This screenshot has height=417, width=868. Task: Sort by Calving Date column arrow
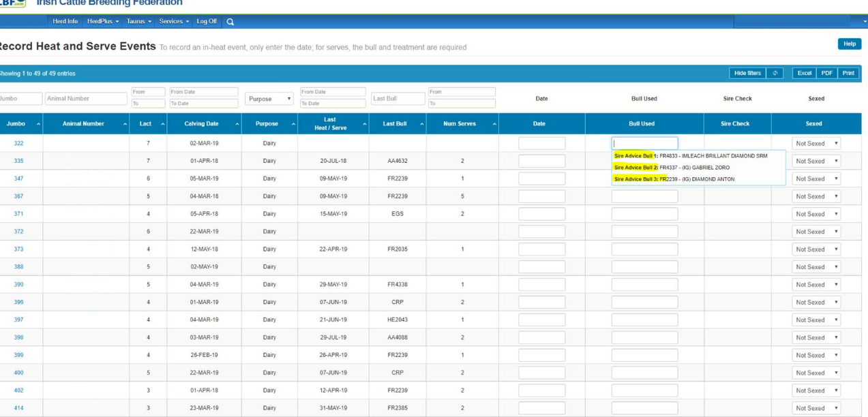[x=237, y=124]
